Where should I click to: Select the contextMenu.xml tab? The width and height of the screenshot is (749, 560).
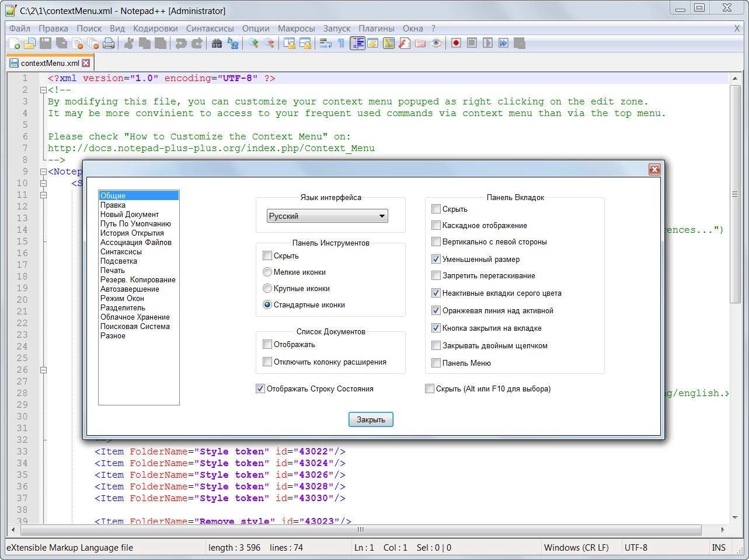pos(50,63)
